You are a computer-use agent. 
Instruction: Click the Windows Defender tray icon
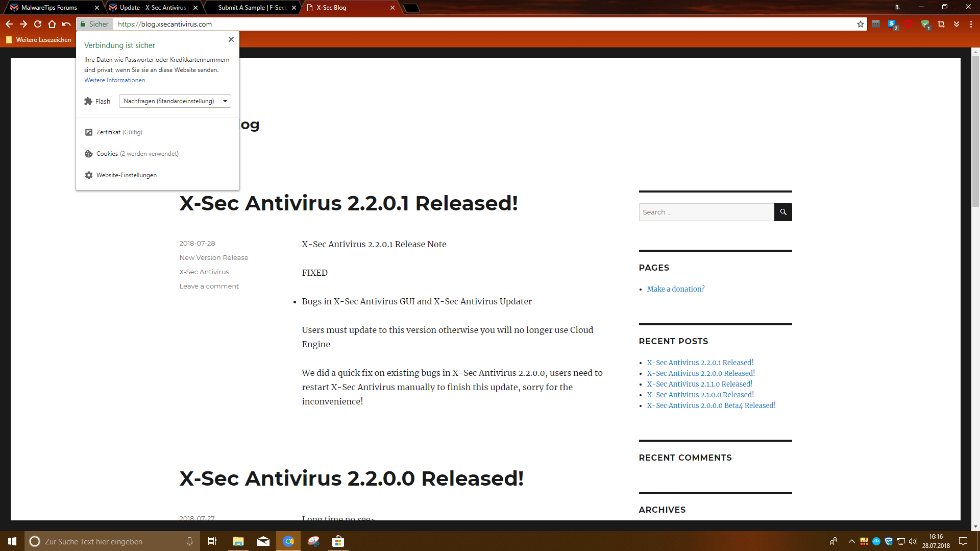point(889,541)
